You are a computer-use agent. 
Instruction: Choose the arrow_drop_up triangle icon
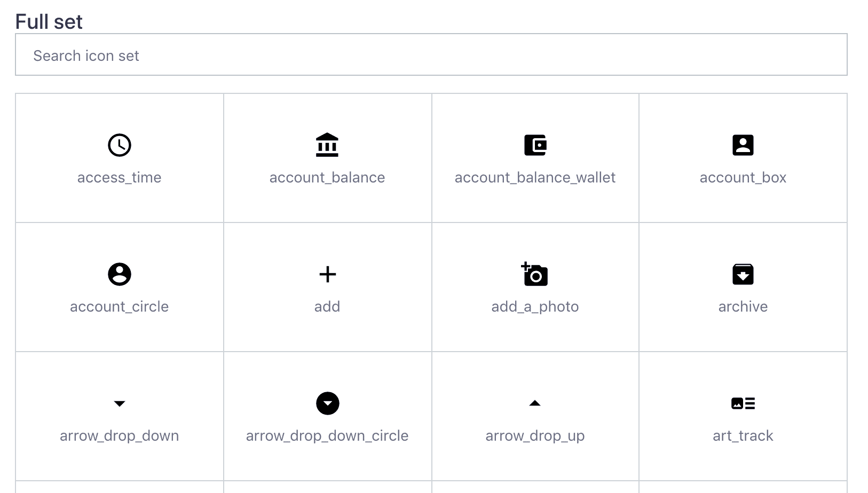coord(535,403)
